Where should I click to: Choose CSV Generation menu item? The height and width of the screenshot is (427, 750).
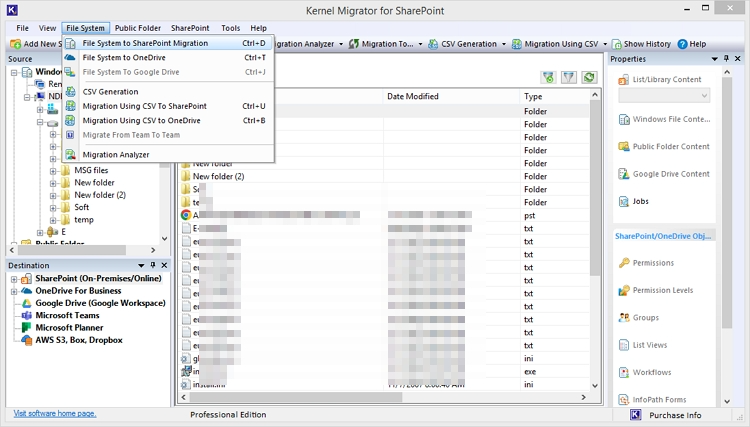168,92
